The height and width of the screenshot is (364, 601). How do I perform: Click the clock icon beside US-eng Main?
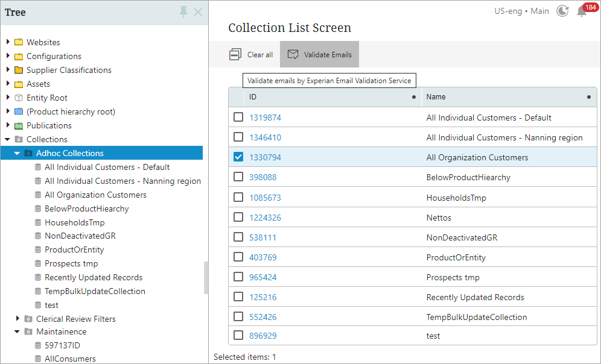click(x=562, y=11)
